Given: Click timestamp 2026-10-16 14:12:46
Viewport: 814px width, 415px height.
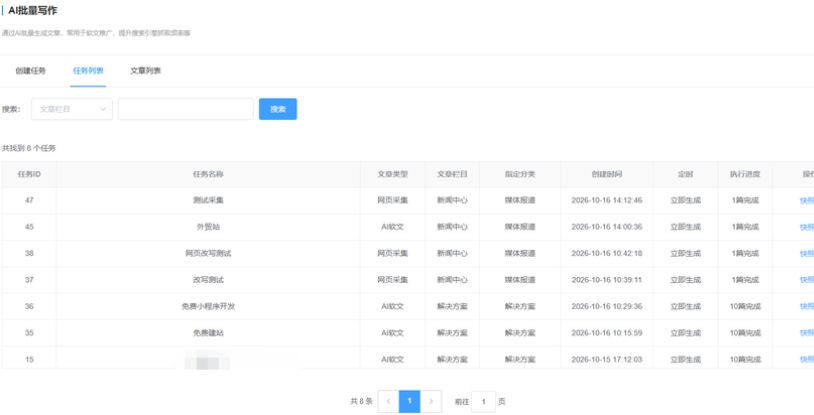Looking at the screenshot, I should [607, 200].
